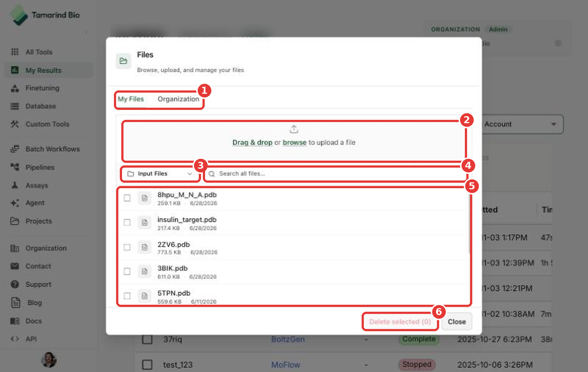Open Custom Tools wrench icon
The height and width of the screenshot is (372, 588).
tap(15, 124)
